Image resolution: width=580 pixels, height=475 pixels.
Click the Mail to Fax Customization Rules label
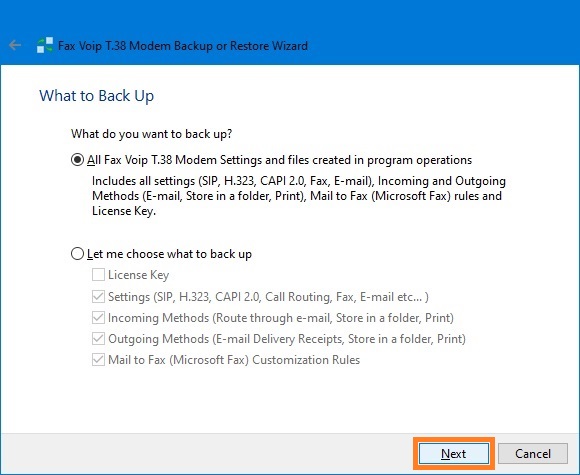point(234,360)
